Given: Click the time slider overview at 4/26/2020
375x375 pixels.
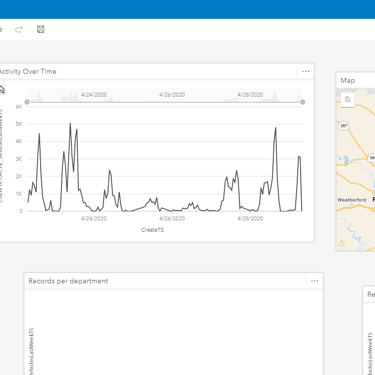Looking at the screenshot, I should (x=172, y=95).
